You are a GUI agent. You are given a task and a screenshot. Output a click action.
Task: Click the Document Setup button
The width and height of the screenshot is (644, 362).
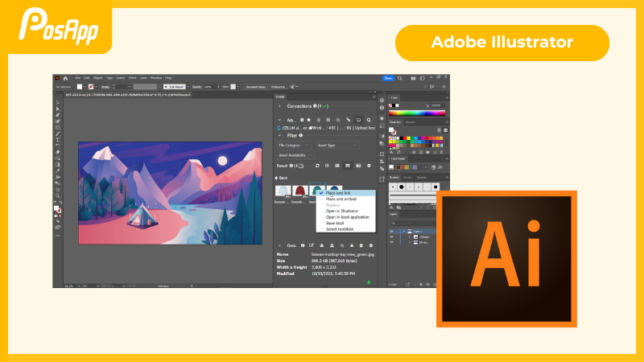coord(255,87)
